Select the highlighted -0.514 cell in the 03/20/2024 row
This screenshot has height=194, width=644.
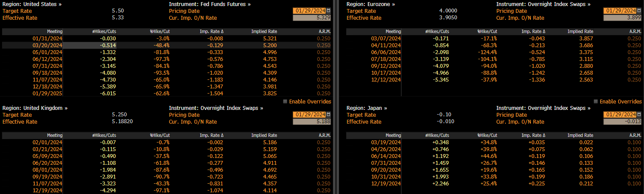pos(90,45)
